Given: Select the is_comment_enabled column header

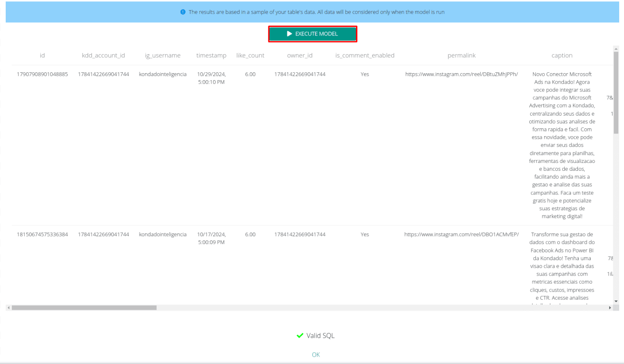Looking at the screenshot, I should point(365,56).
